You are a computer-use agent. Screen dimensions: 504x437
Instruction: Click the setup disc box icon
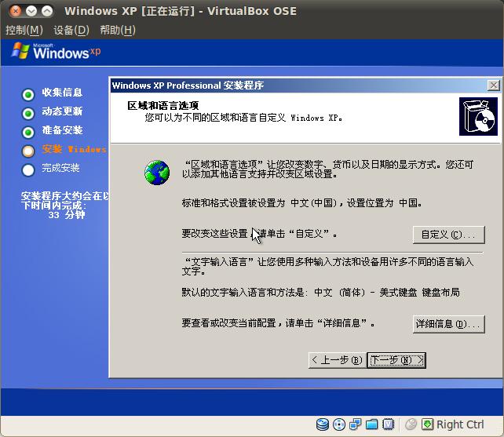click(x=477, y=116)
